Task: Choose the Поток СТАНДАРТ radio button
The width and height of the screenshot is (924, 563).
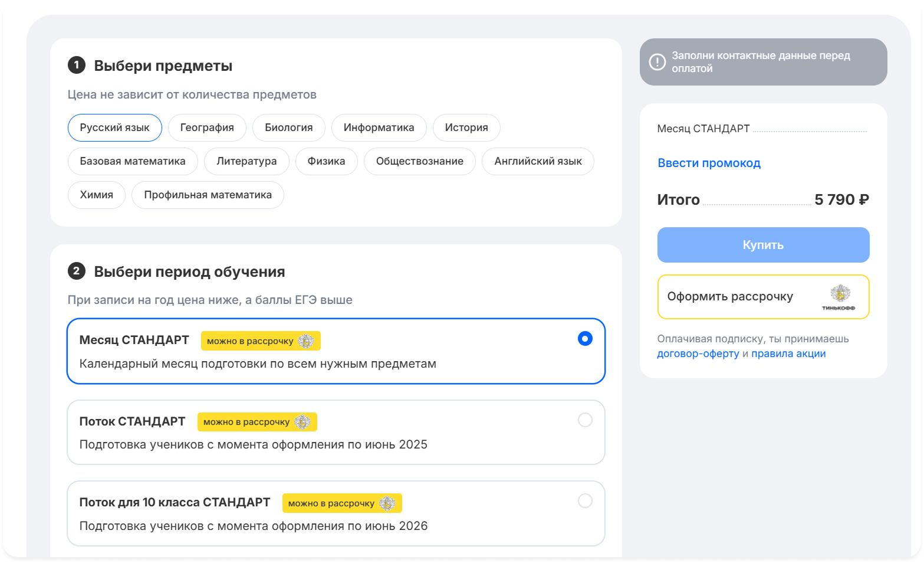Action: pyautogui.click(x=585, y=420)
